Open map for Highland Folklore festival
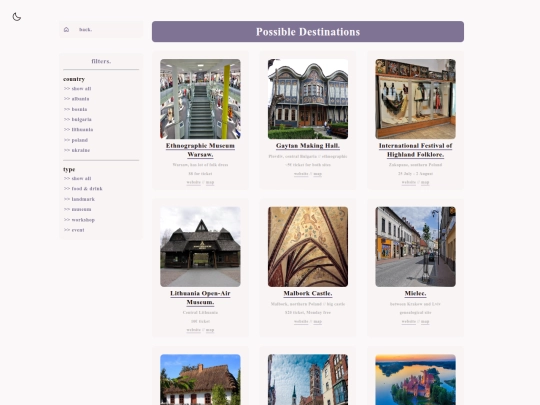This screenshot has height=405, width=540. [425, 182]
